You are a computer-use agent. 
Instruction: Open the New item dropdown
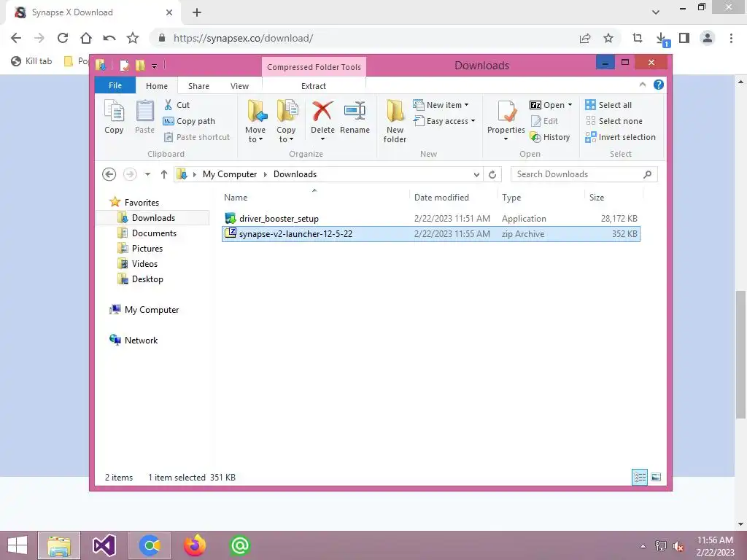coord(441,105)
